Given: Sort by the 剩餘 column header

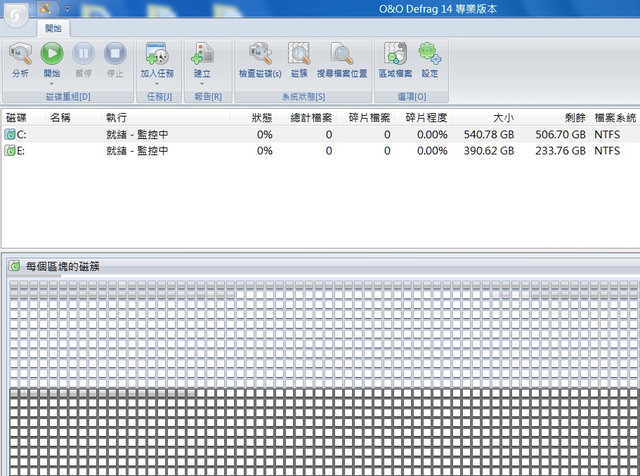Looking at the screenshot, I should pyautogui.click(x=554, y=118).
